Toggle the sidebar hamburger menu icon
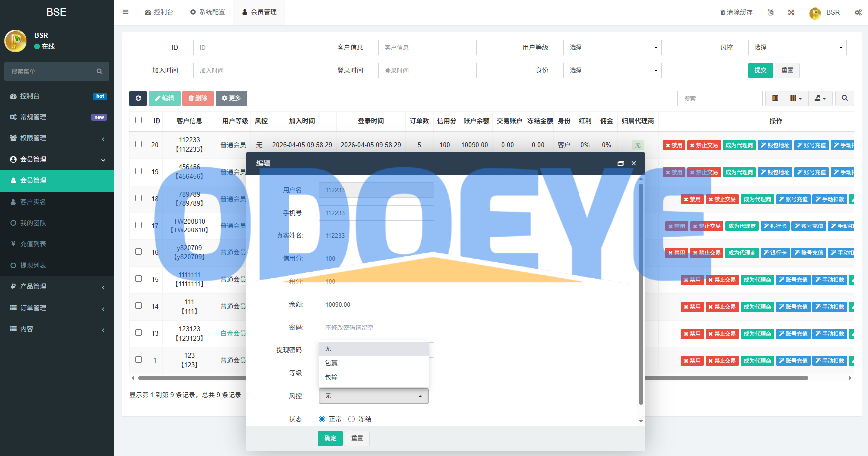 click(x=126, y=12)
